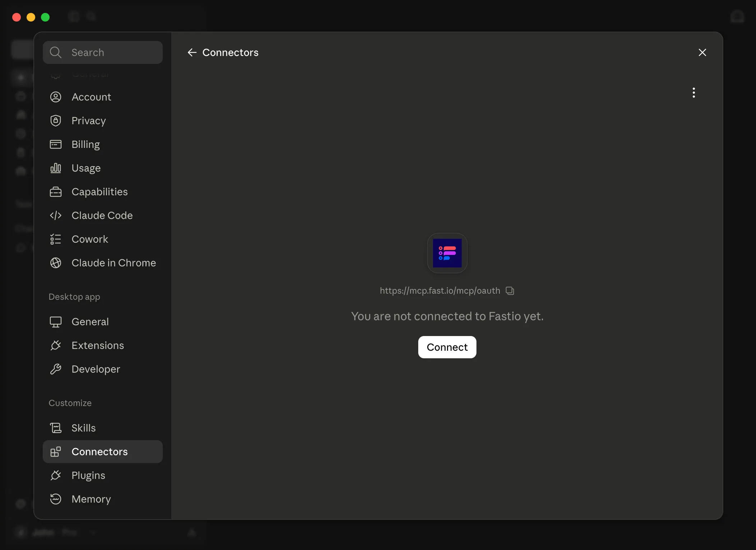Viewport: 756px width, 550px height.
Task: Click the General monitor icon
Action: (56, 322)
